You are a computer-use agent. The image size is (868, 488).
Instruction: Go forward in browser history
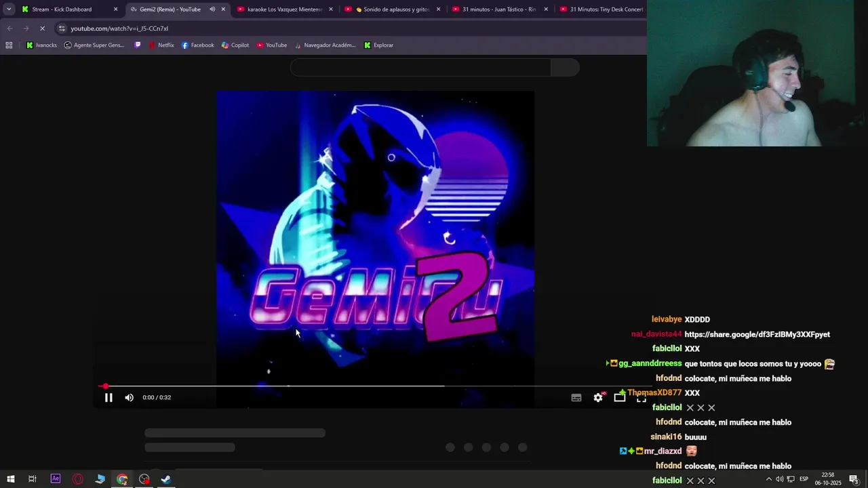[x=26, y=28]
